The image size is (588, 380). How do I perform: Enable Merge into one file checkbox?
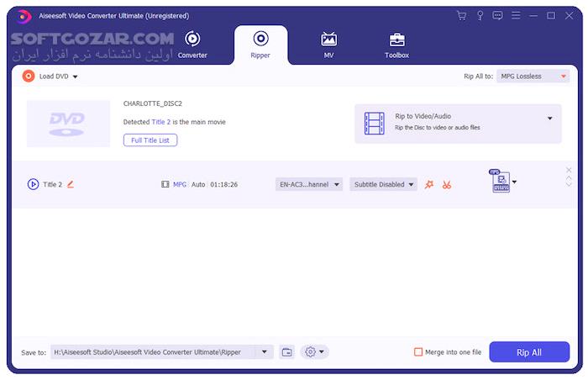coord(417,352)
